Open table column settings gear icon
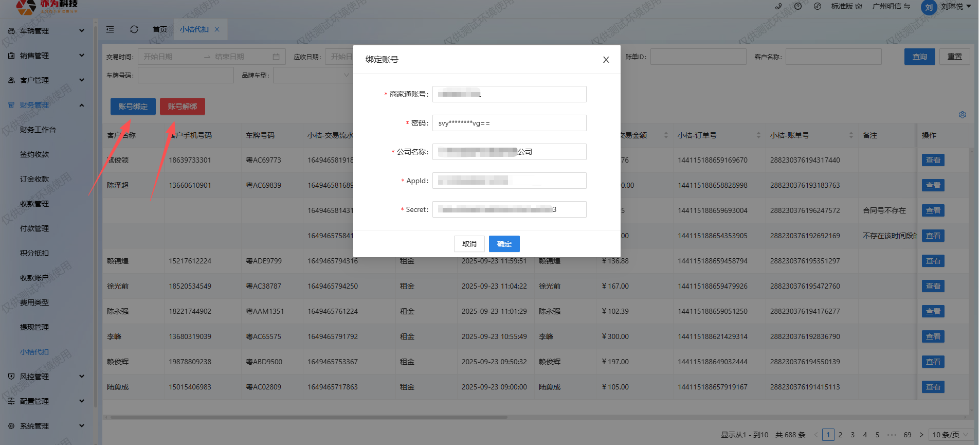Screen dimensions: 980x445 coord(962,115)
